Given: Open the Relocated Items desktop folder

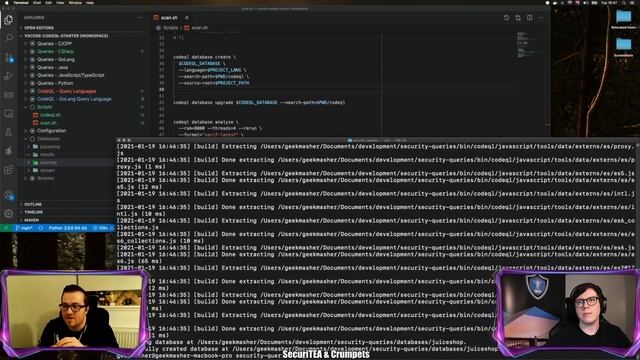Looking at the screenshot, I should 623,19.
